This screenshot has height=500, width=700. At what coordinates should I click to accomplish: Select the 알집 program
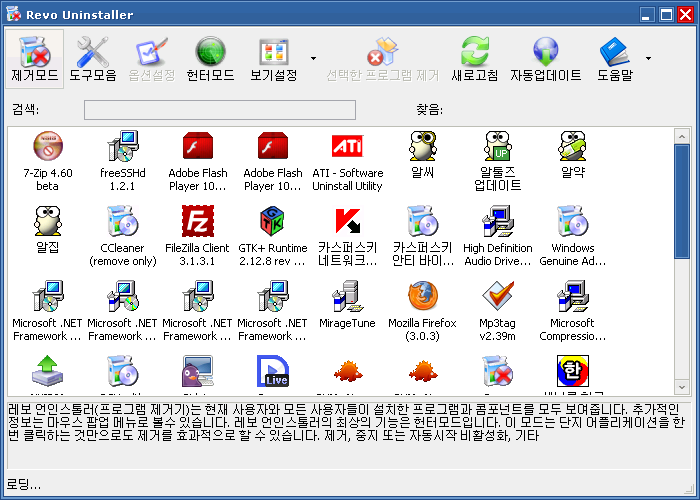pyautogui.click(x=48, y=230)
